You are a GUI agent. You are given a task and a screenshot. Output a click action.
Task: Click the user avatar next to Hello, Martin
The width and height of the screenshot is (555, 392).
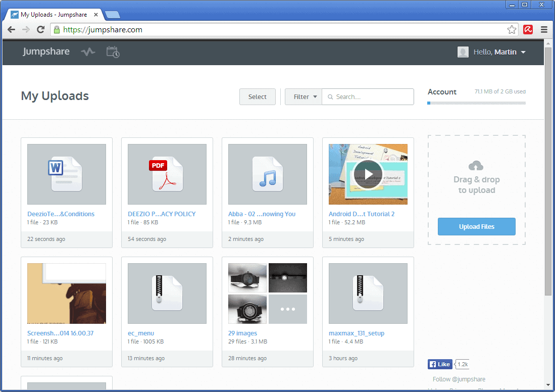(463, 52)
